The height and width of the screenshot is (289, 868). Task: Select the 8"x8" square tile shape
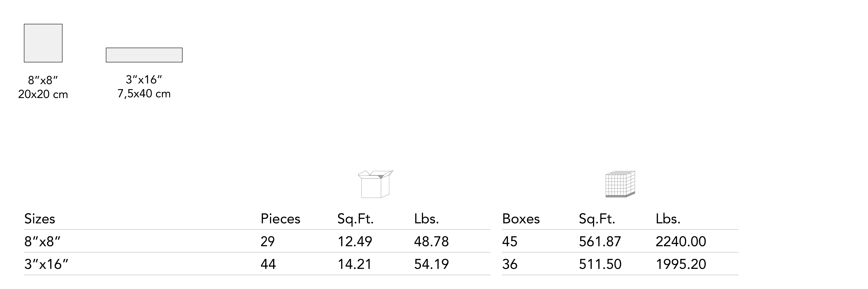coord(43,43)
